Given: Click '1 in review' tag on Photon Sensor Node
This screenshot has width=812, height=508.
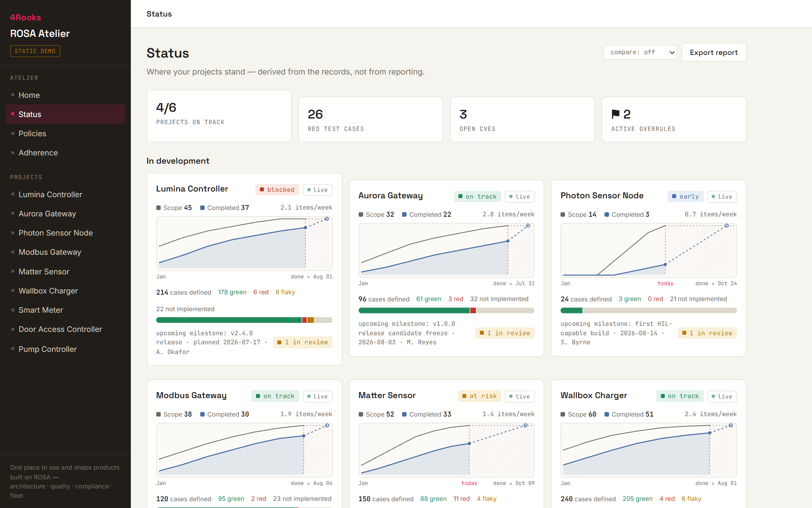Looking at the screenshot, I should (x=707, y=333).
